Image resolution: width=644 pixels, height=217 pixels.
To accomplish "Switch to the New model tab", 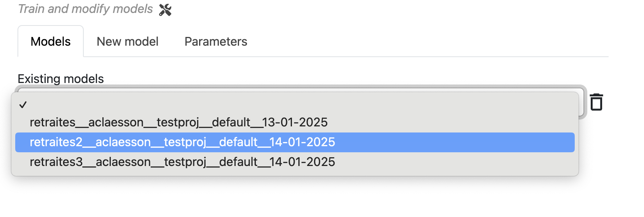I will point(128,41).
